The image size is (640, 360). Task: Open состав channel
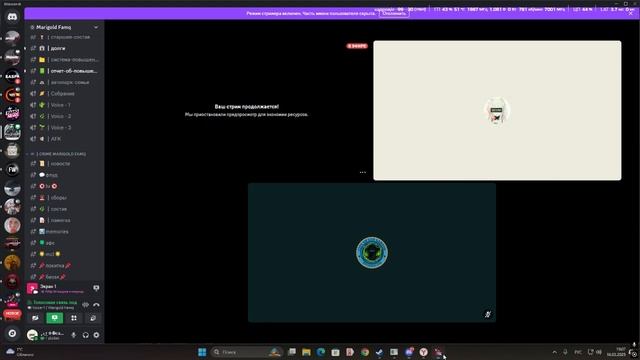(x=64, y=209)
